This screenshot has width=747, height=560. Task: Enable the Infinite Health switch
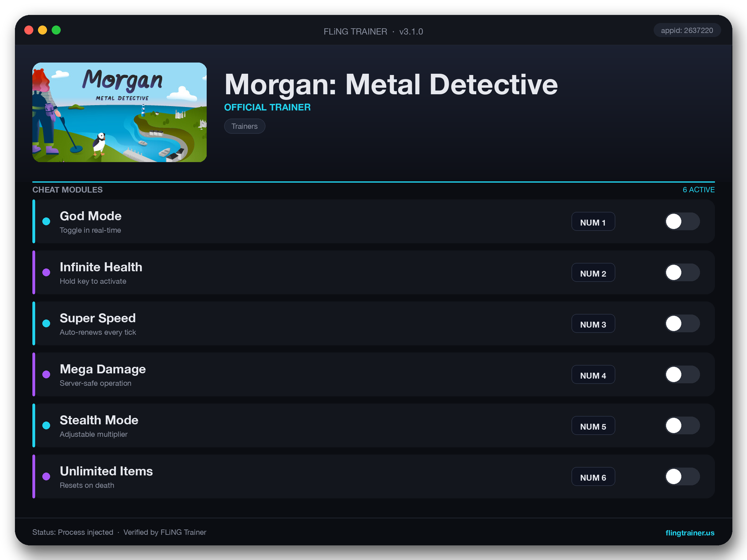click(682, 273)
